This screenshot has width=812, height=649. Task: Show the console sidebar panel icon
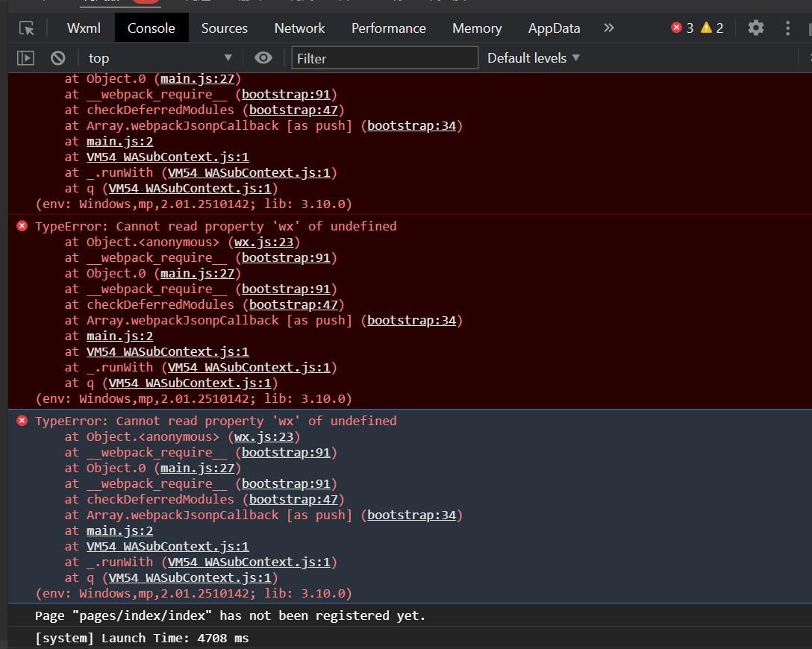(x=26, y=58)
